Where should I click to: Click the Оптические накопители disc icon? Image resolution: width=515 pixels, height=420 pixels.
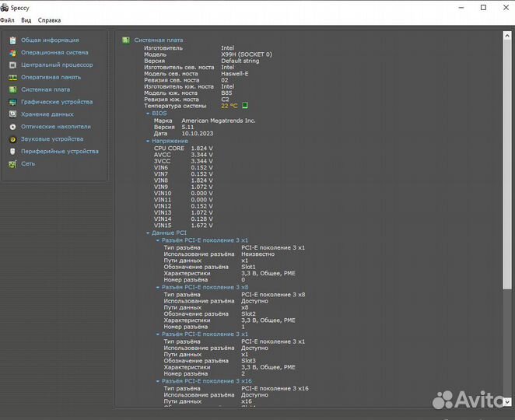12,127
